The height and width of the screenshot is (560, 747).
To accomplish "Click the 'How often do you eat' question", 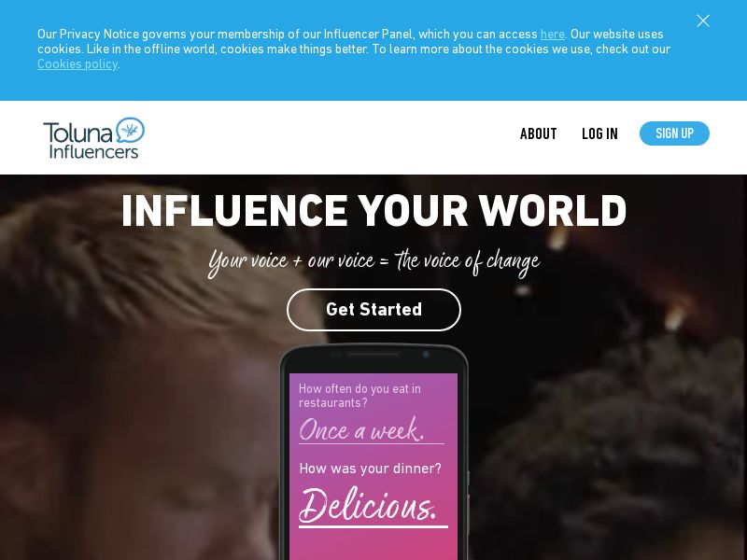I will click(x=359, y=396).
